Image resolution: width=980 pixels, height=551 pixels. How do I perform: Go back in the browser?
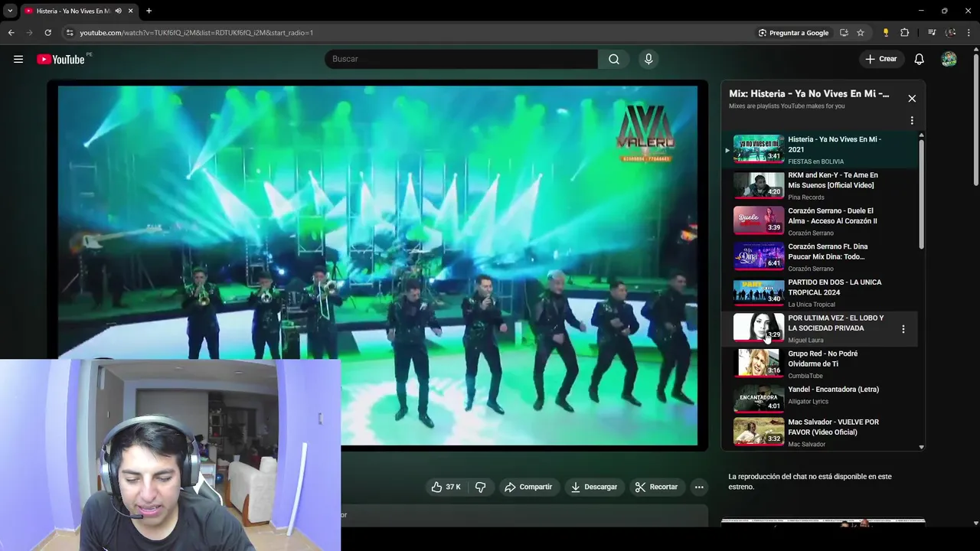point(11,33)
